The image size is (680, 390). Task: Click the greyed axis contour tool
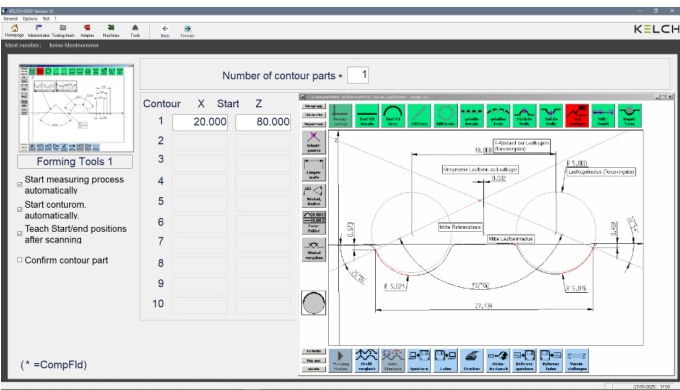click(x=340, y=115)
